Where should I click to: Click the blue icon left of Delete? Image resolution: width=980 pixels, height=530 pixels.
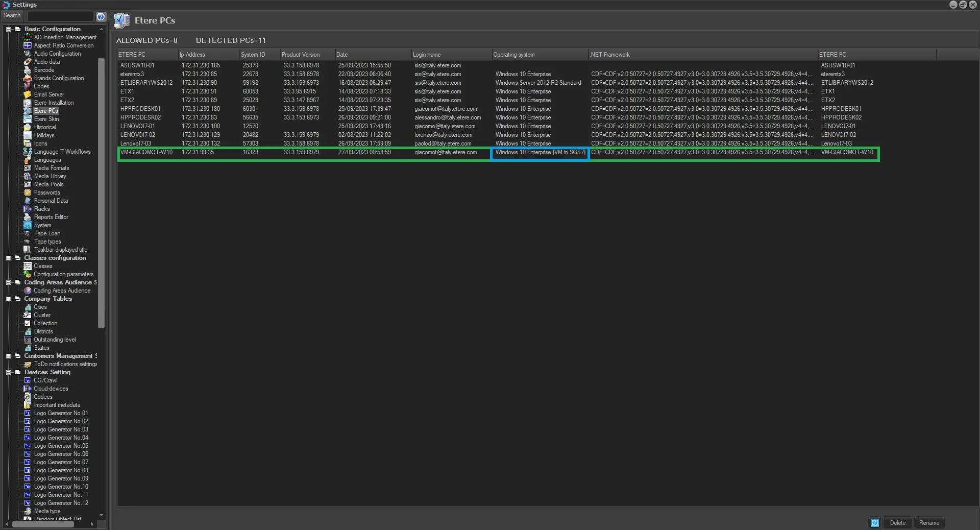click(x=874, y=523)
